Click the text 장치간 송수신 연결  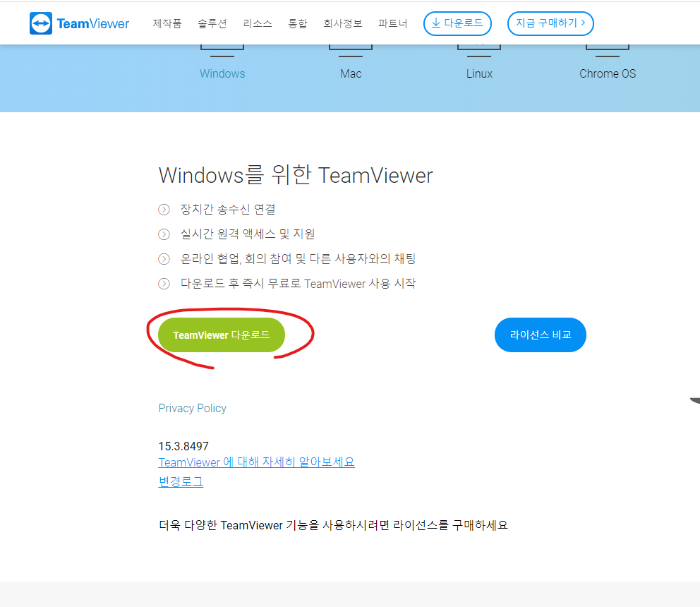228,210
